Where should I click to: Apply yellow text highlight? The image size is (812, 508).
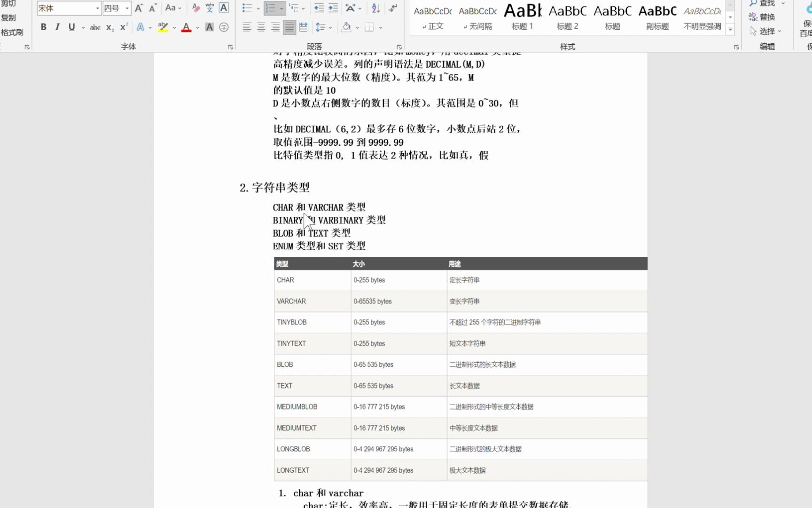point(163,27)
